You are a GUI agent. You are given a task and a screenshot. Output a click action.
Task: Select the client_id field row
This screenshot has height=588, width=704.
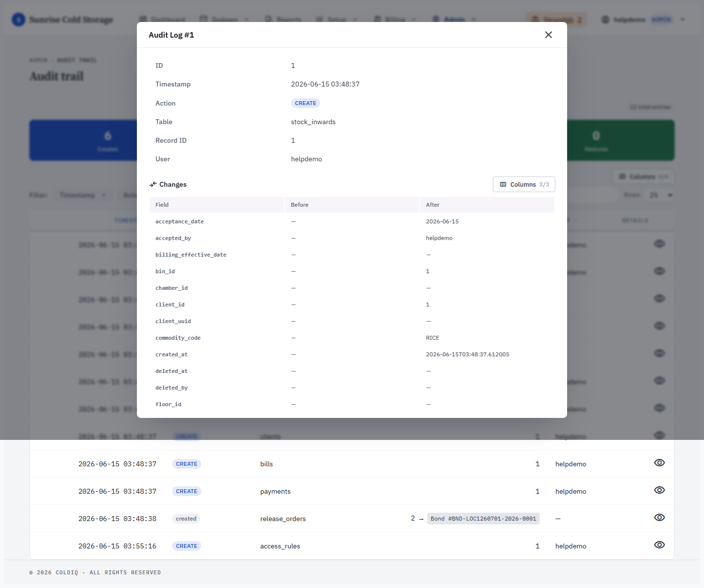pos(352,305)
